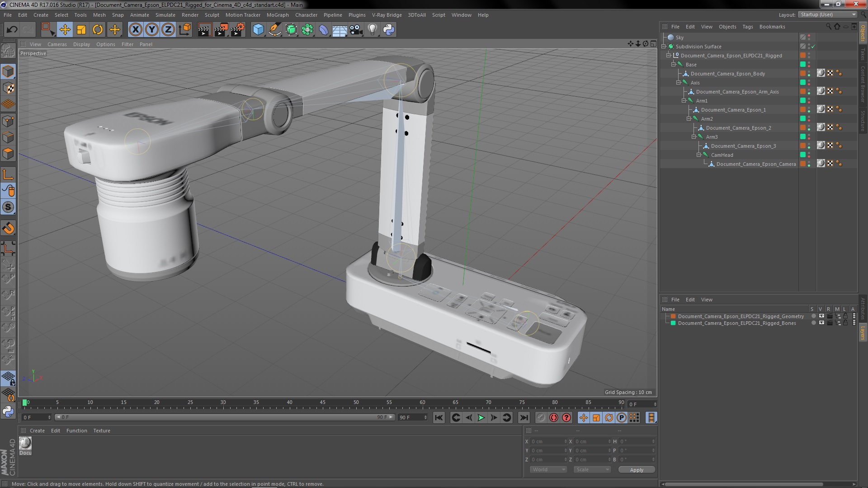This screenshot has width=868, height=488.
Task: Go to end of animation
Action: coord(524,418)
